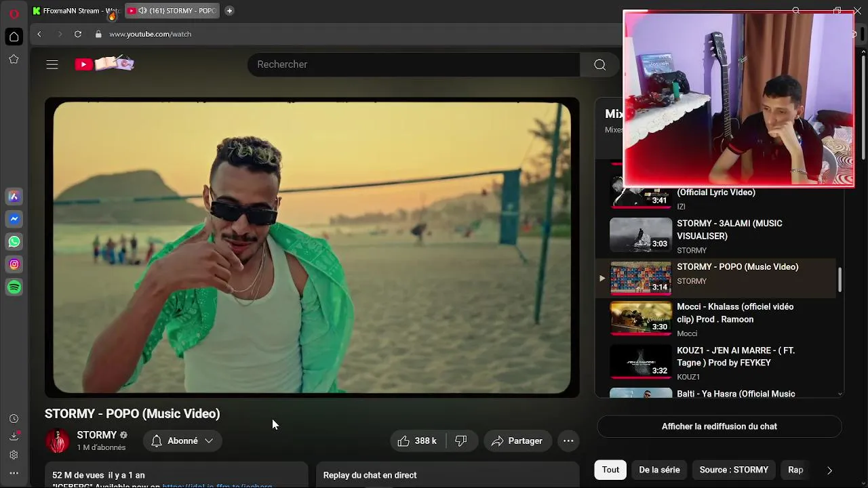Viewport: 868px width, 488px height.
Task: Open the 3:30 Khalass thumbnail
Action: pyautogui.click(x=641, y=318)
